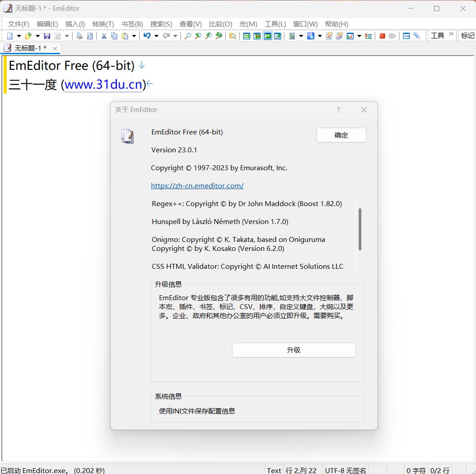Click the Print icon in the toolbar
This screenshot has height=474, width=476.
coord(80,36)
